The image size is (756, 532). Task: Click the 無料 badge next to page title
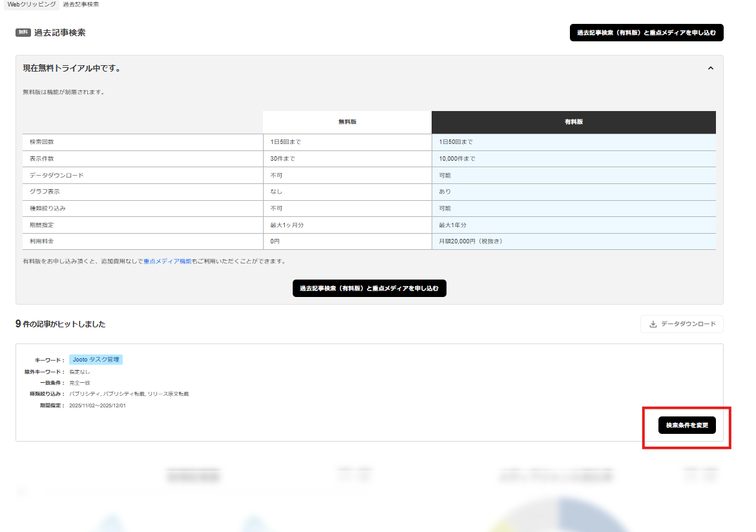click(x=23, y=33)
